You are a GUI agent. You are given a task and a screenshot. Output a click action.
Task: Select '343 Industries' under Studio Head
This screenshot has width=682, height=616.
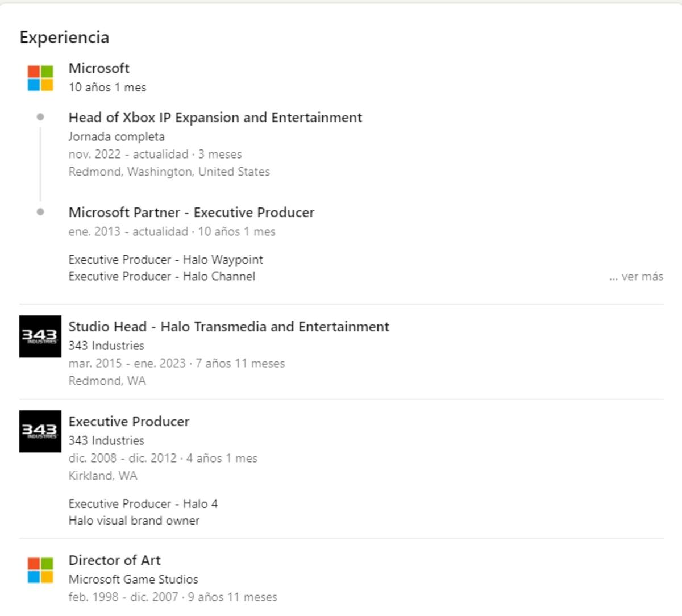[106, 346]
